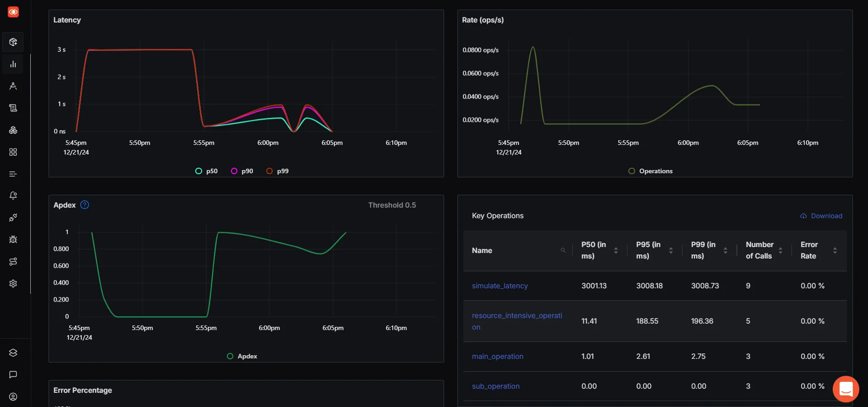868x407 pixels.
Task: Open Dashboards grid icon in sidebar
Action: (13, 152)
